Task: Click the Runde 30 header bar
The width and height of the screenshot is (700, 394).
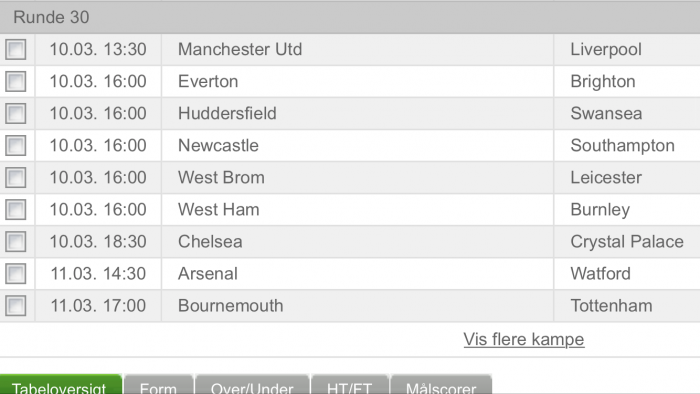Action: (x=350, y=17)
